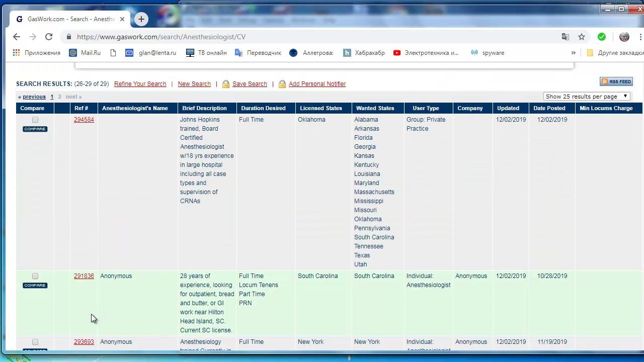Image resolution: width=644 pixels, height=362 pixels.
Task: Open the Chrome profile avatar
Action: click(624, 37)
